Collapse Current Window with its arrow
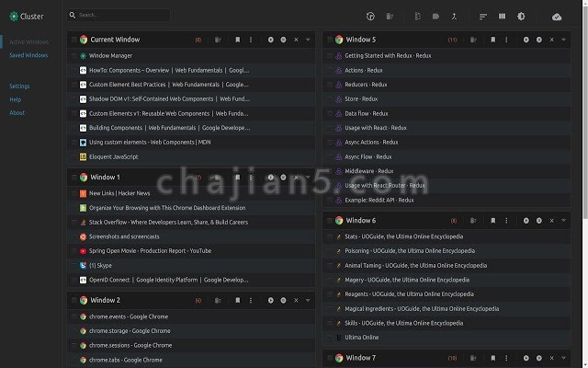Screen dimensions: 588x368 [308, 40]
